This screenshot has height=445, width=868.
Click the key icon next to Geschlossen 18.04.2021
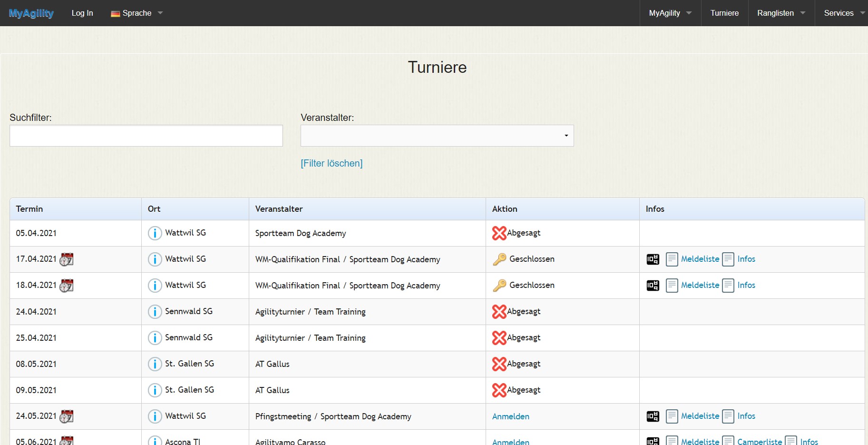pos(499,286)
